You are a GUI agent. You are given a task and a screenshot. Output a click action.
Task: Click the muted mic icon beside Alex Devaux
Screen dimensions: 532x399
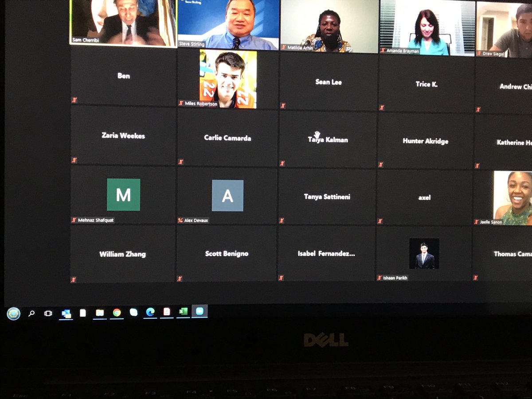[x=180, y=220]
